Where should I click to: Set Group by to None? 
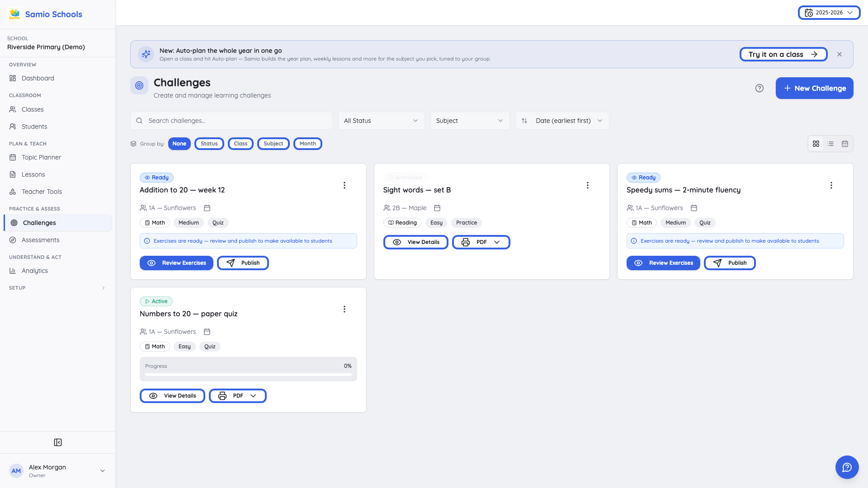point(179,144)
